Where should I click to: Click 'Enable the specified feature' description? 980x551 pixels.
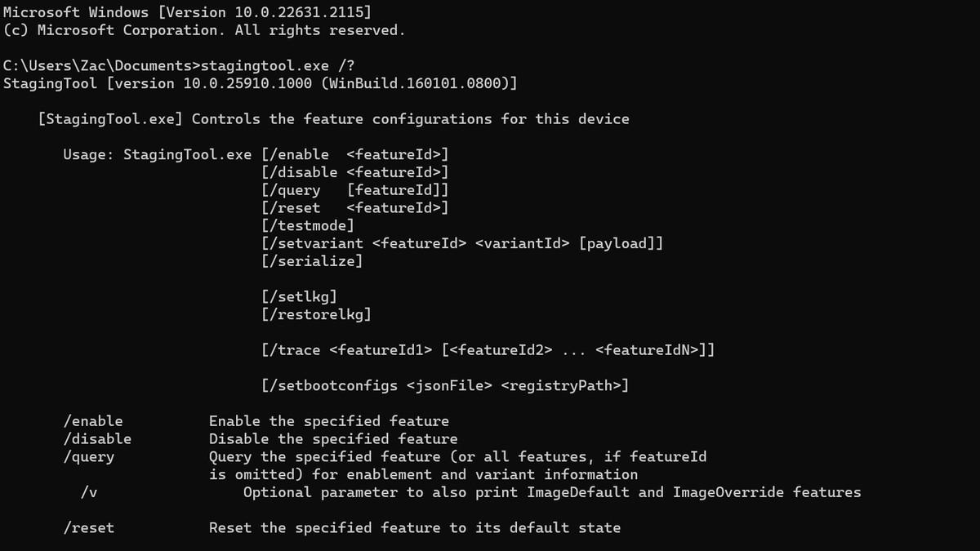coord(329,421)
